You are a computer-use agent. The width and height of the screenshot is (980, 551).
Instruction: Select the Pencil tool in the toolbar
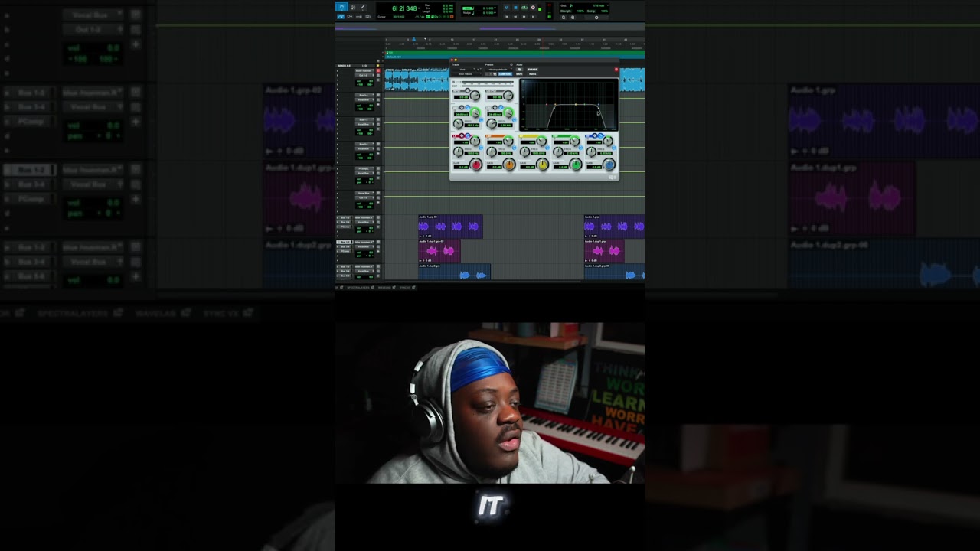363,7
